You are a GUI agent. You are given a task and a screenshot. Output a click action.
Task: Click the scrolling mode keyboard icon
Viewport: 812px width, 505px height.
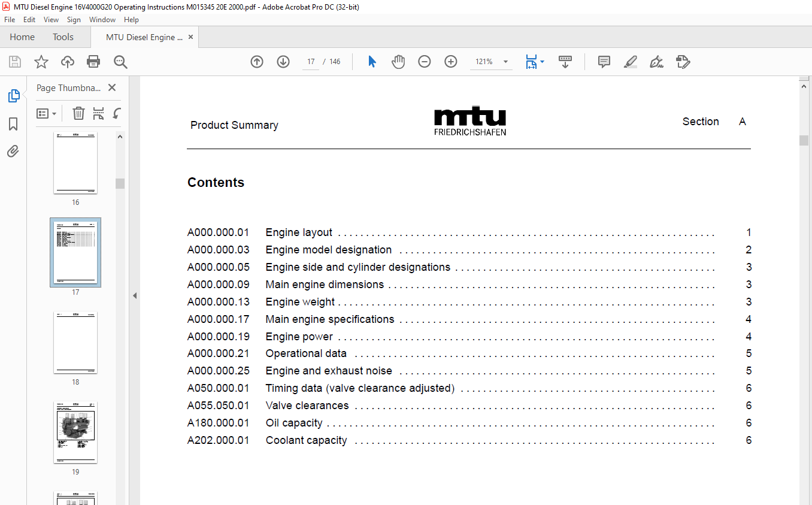(x=565, y=62)
